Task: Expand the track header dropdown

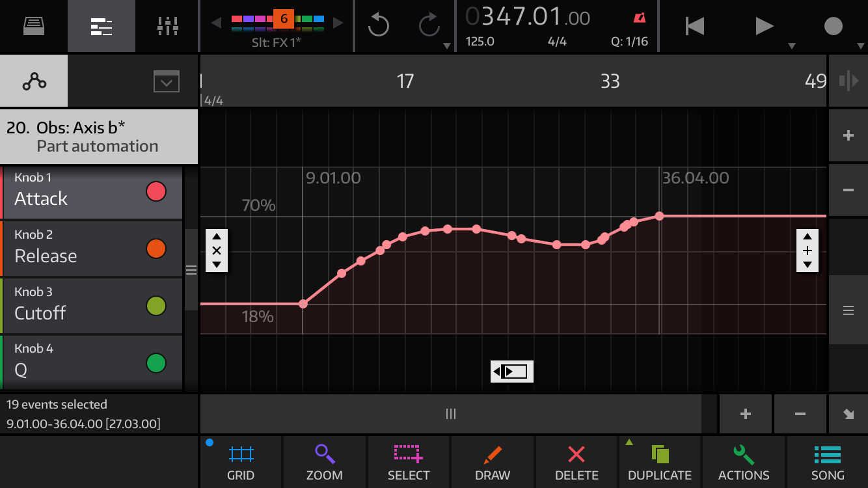Action: coord(167,81)
